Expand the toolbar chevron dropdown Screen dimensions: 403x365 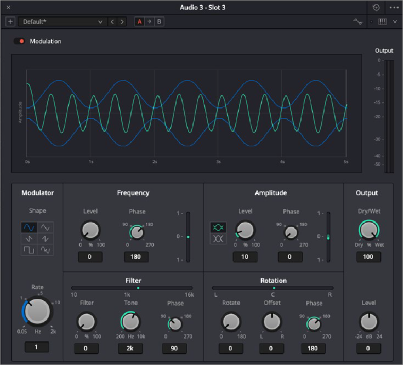(x=395, y=22)
